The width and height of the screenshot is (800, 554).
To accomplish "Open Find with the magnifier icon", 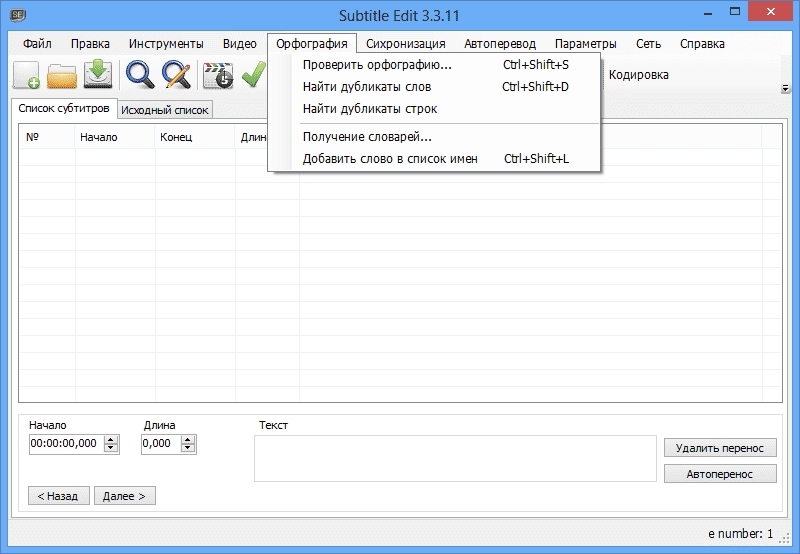I will pos(140,75).
